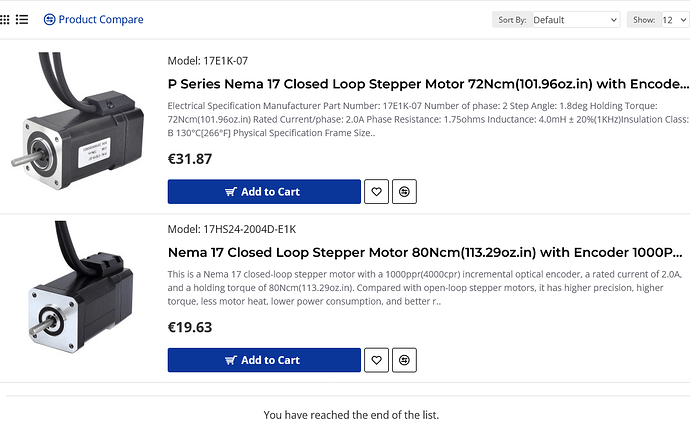Open the Product Compare link
690x432 pixels.
(x=93, y=19)
